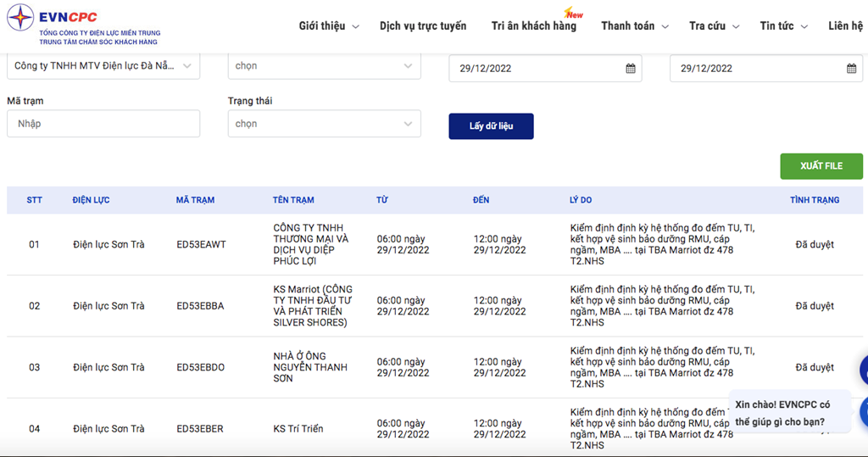Click Đã duyệt status in row 03
The width and height of the screenshot is (868, 457).
(815, 367)
